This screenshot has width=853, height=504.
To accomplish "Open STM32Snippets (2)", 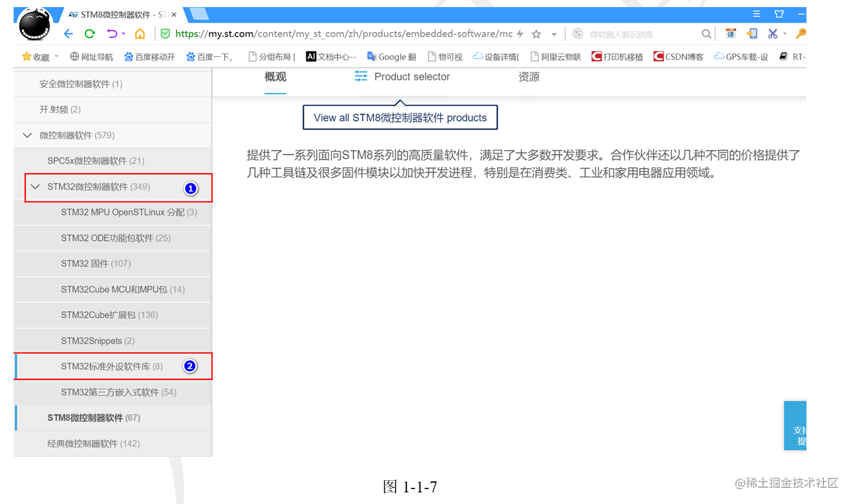I will point(113,341).
